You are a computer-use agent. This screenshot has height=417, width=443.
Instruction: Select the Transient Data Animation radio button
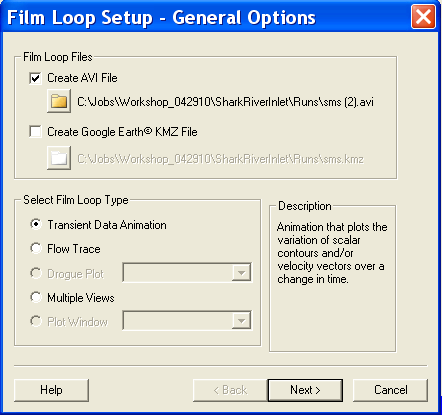coord(36,224)
